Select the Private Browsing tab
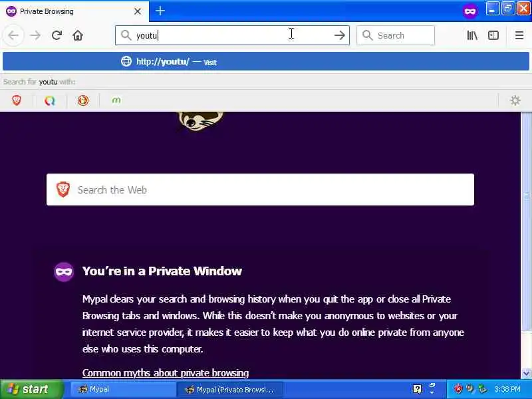This screenshot has height=399, width=532. pyautogui.click(x=74, y=11)
